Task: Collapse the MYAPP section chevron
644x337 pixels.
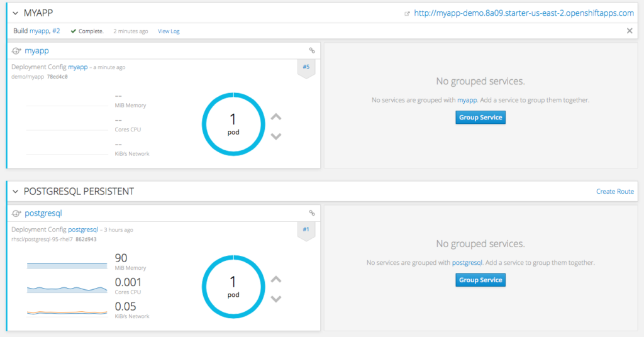Action: tap(16, 13)
